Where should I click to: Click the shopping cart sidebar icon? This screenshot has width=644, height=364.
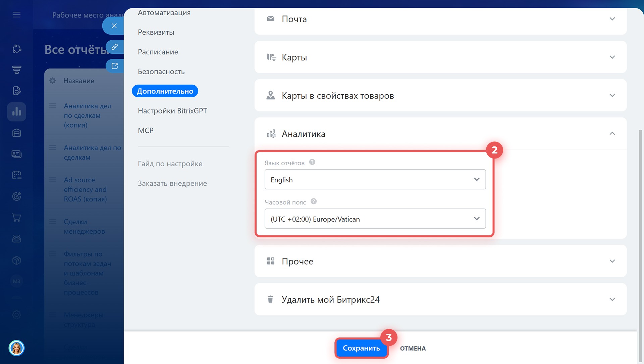(x=16, y=218)
